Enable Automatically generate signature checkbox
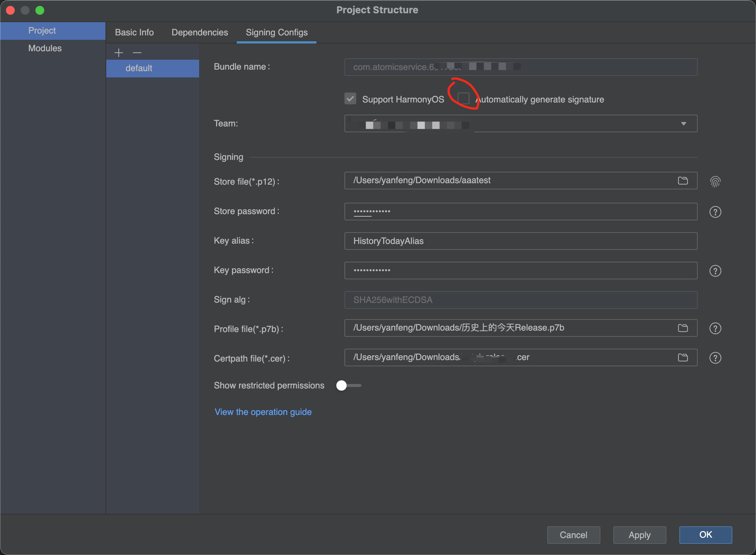756x555 pixels. click(x=463, y=99)
